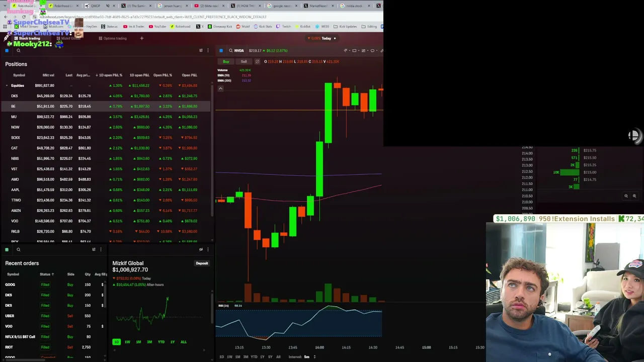Click the blue link-color square beside NVDA

pos(221,50)
